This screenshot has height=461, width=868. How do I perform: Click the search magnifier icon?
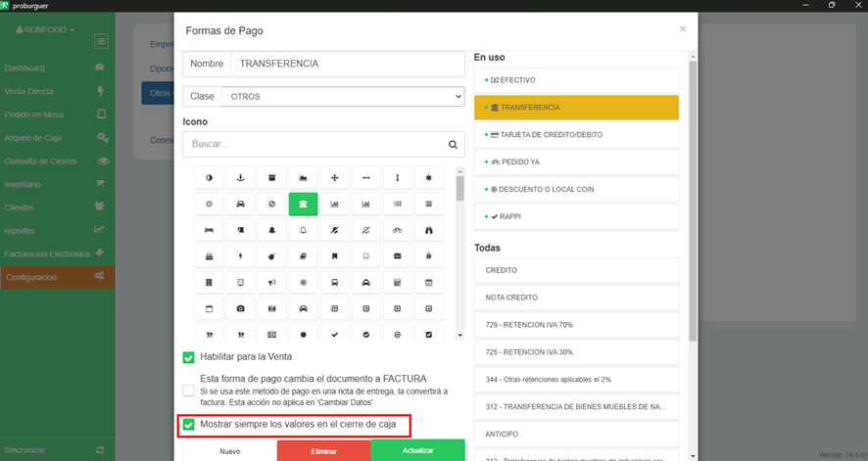coord(453,144)
